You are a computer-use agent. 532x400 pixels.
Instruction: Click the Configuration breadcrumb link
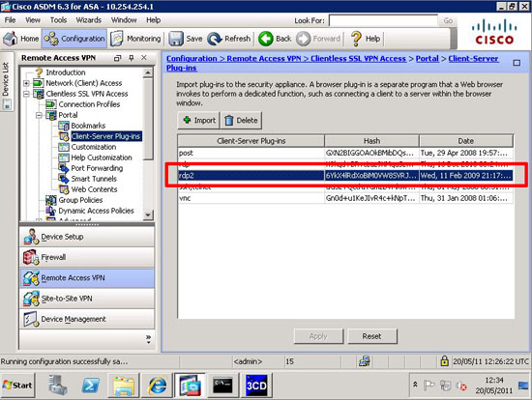(192, 59)
